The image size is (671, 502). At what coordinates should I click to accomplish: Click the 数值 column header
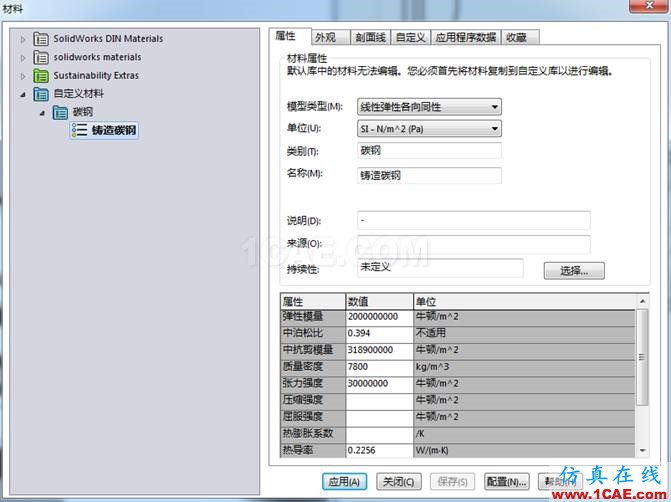click(x=379, y=302)
